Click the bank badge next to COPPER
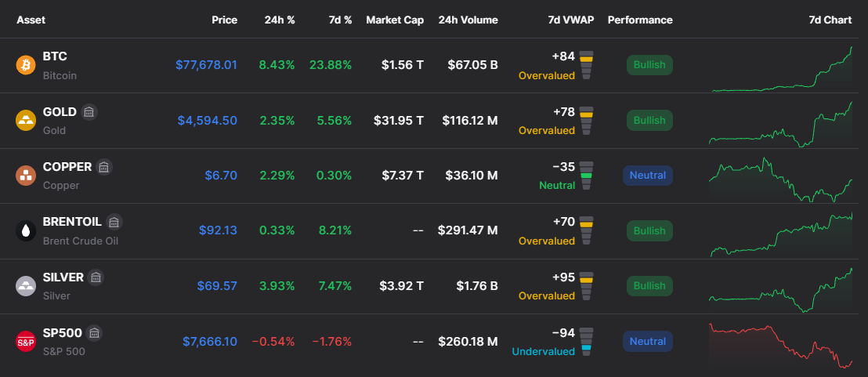Viewport: 868px width, 377px height. (104, 167)
